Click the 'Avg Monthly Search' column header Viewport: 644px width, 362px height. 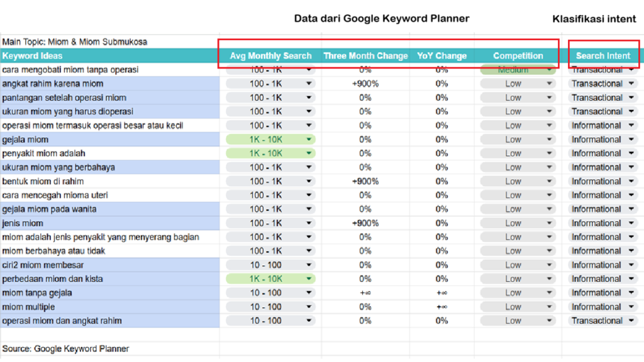pos(270,56)
